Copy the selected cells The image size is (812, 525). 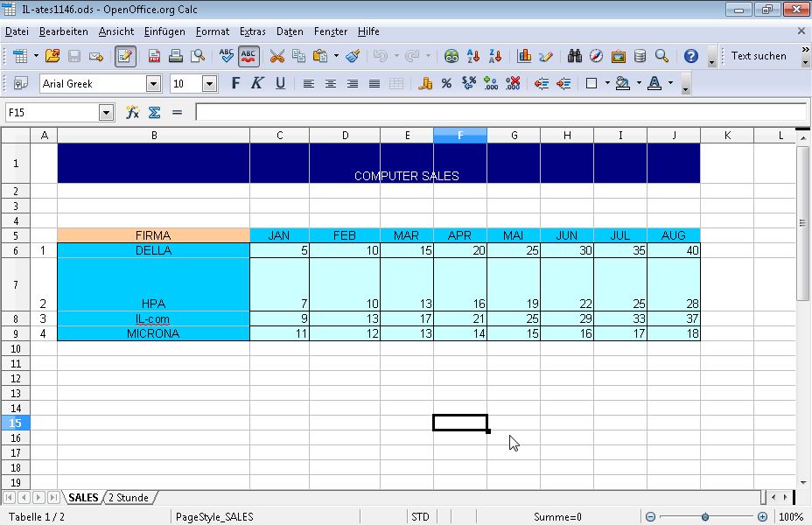click(x=298, y=56)
